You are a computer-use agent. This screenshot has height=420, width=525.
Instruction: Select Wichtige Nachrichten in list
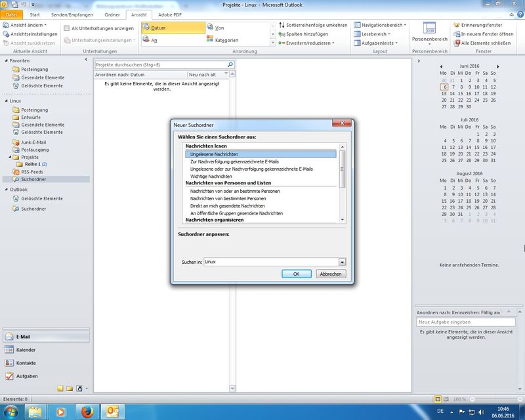(x=211, y=177)
